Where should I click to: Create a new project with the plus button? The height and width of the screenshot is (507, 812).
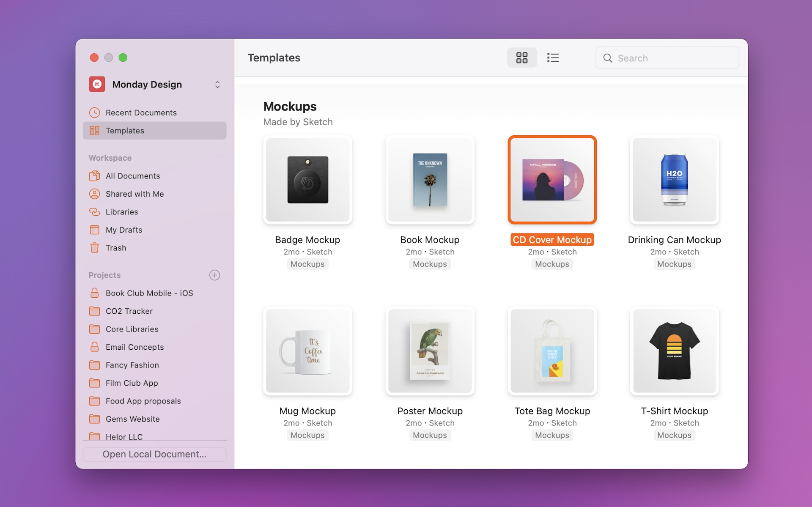215,275
